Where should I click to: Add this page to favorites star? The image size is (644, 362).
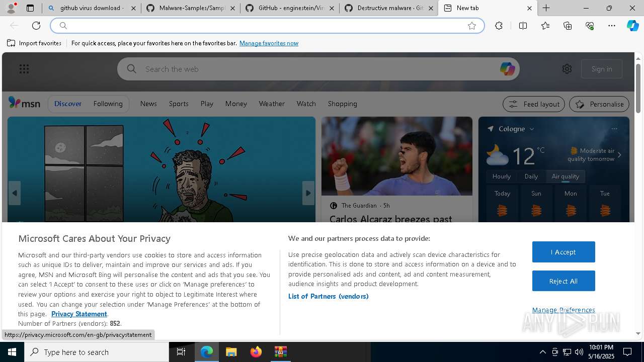click(x=472, y=26)
